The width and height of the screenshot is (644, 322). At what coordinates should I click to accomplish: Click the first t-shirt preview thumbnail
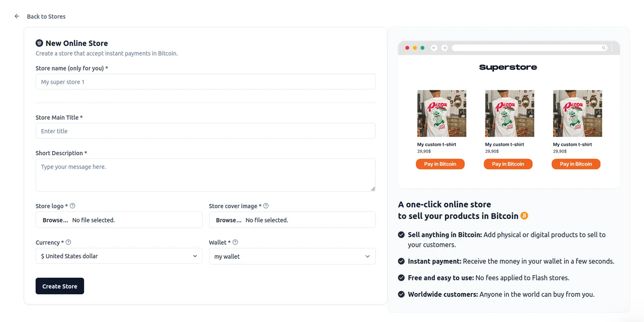tap(441, 113)
